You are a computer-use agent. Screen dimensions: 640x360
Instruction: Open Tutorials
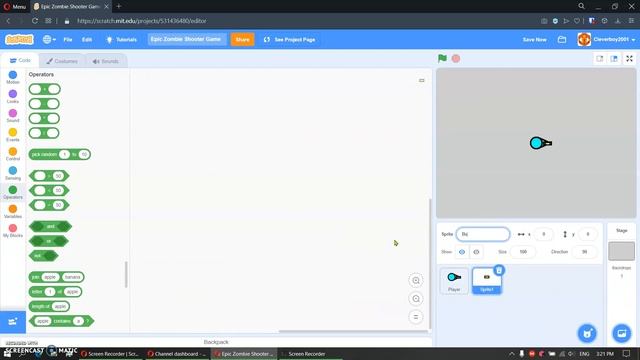tap(122, 40)
